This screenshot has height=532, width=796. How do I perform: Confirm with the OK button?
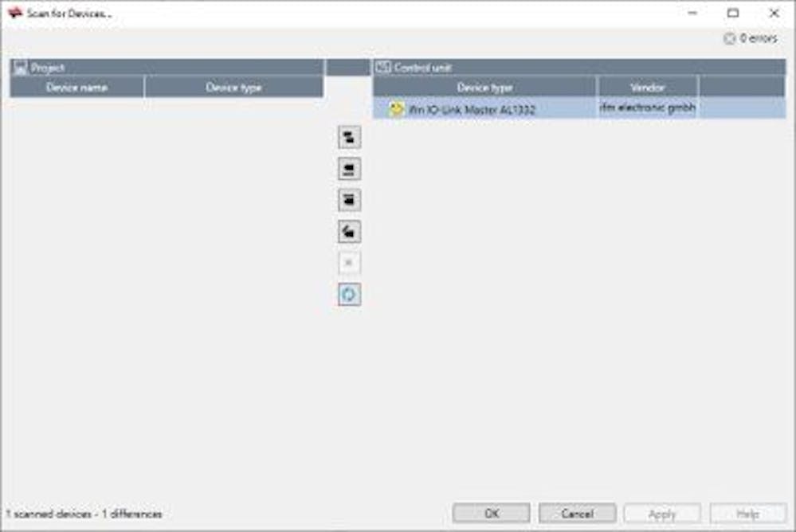[492, 514]
